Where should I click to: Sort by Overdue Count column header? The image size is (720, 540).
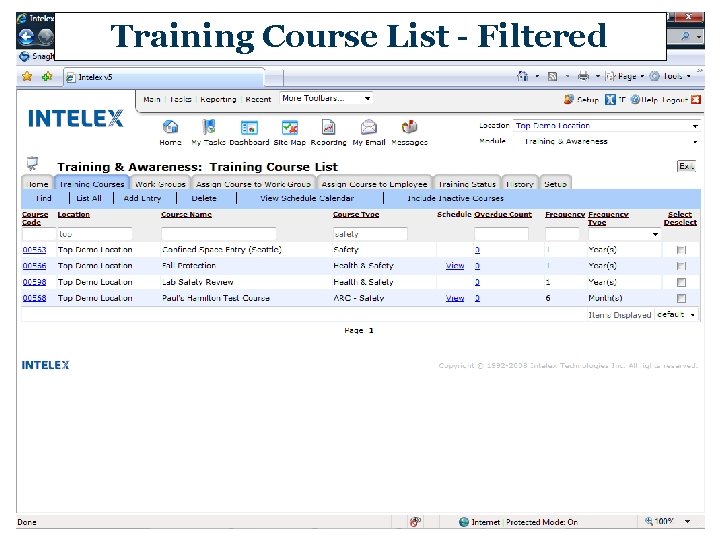pyautogui.click(x=503, y=214)
